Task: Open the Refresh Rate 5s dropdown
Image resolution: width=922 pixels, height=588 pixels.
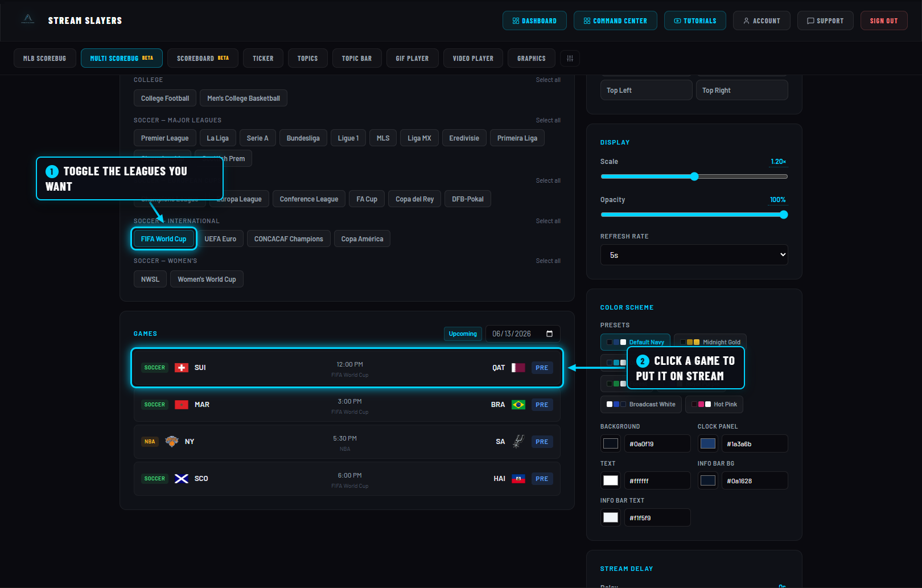Action: coord(694,255)
